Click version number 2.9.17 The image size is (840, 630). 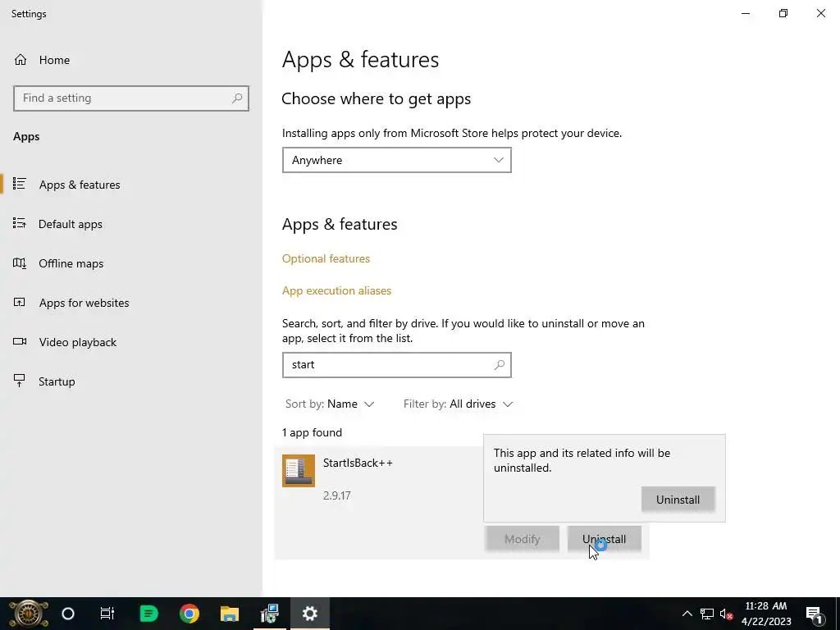pos(337,495)
